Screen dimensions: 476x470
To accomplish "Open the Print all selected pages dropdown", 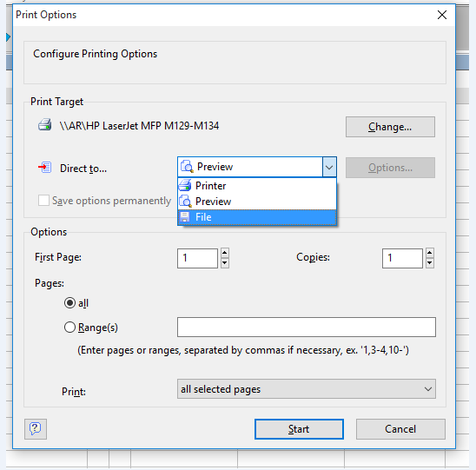I will pos(307,389).
